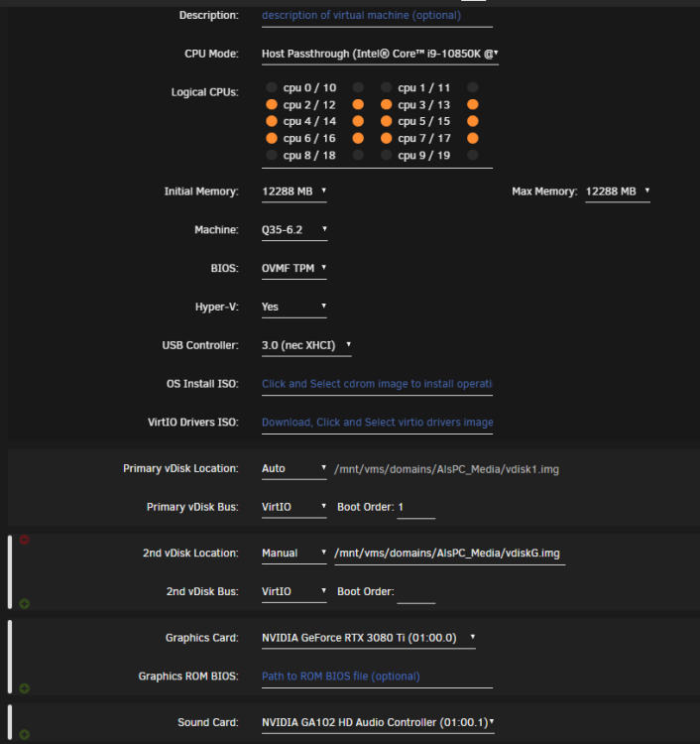This screenshot has height=744, width=700.
Task: Disable logical cpu 5 toggle
Action: [386, 121]
